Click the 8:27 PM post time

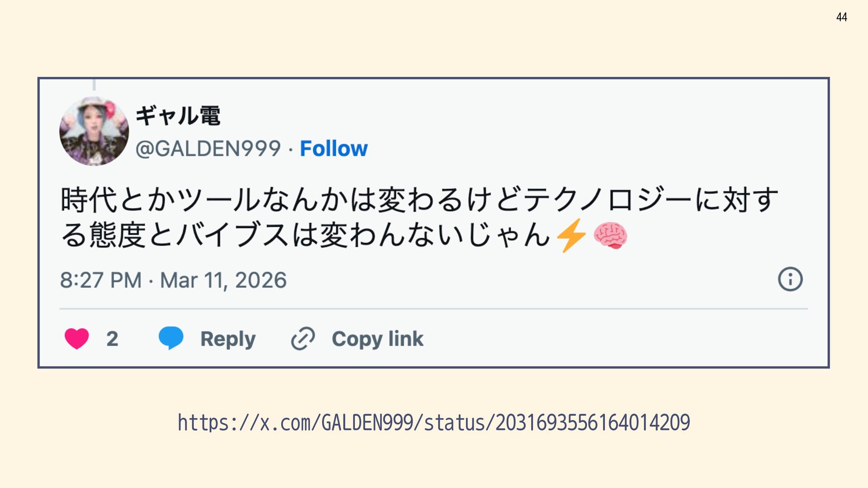101,280
